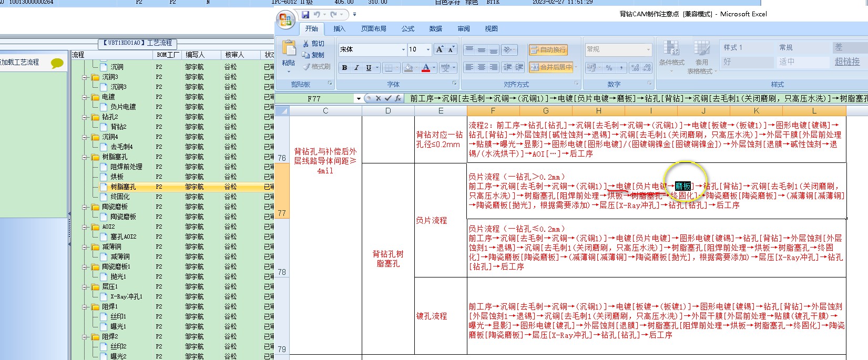Copy selection with 复制 button
Screen dimensions: 868x360
point(313,55)
